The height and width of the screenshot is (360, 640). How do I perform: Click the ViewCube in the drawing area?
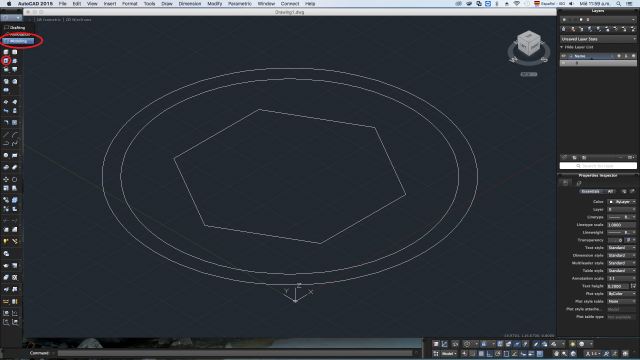[529, 44]
